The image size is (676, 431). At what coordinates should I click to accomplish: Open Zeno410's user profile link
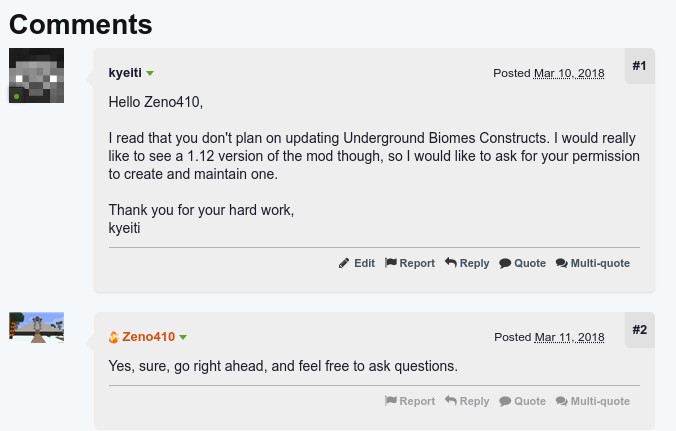pyautogui.click(x=148, y=337)
